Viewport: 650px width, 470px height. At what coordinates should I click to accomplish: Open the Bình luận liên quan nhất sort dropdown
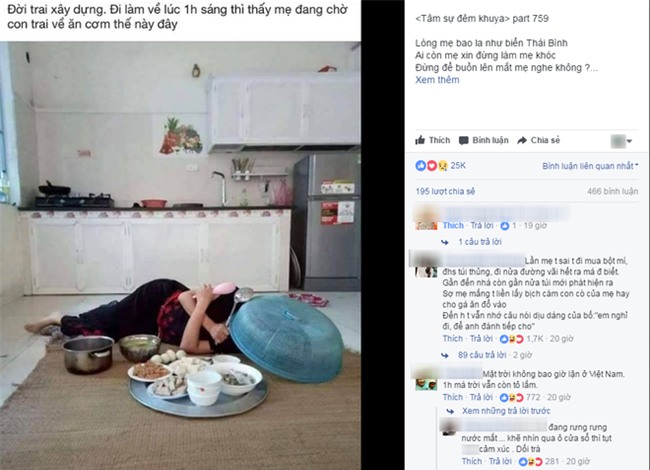pos(590,166)
